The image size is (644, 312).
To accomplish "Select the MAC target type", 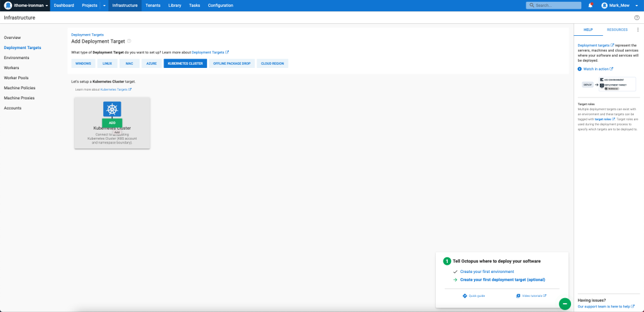I will click(x=130, y=64).
